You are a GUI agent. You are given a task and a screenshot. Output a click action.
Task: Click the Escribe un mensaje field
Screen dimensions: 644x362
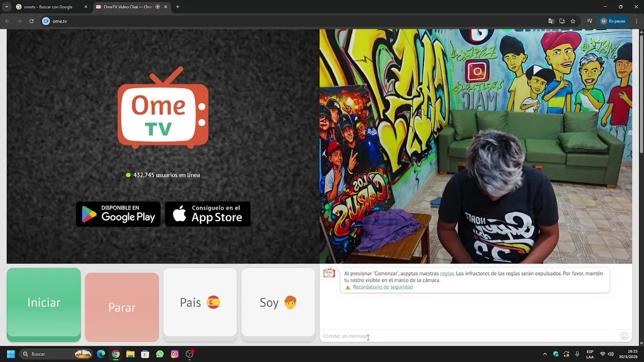pyautogui.click(x=468, y=336)
